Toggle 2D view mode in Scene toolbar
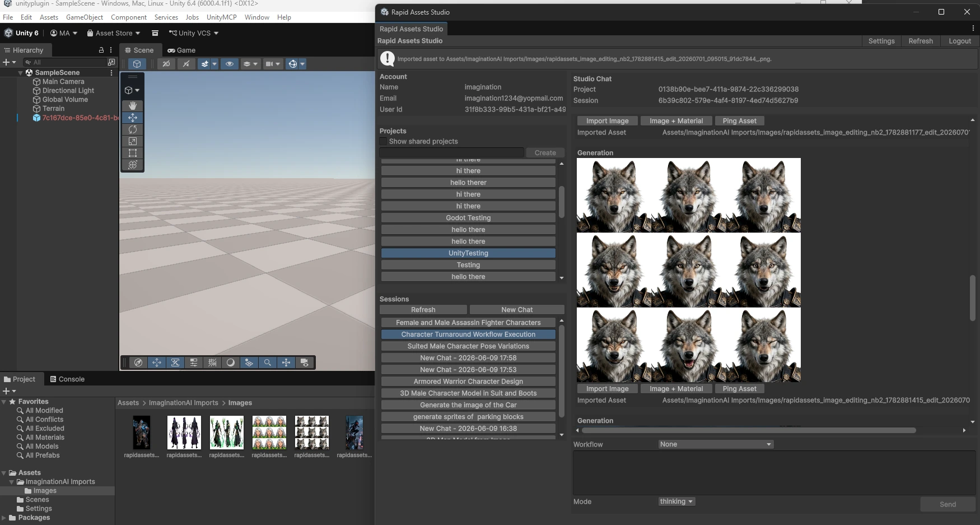The width and height of the screenshot is (980, 525). coord(166,64)
